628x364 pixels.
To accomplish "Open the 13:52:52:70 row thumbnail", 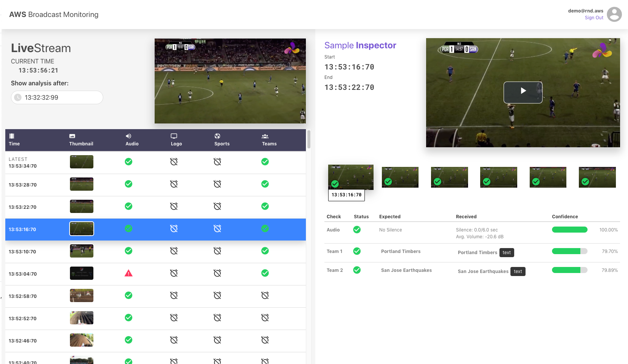I will click(82, 318).
